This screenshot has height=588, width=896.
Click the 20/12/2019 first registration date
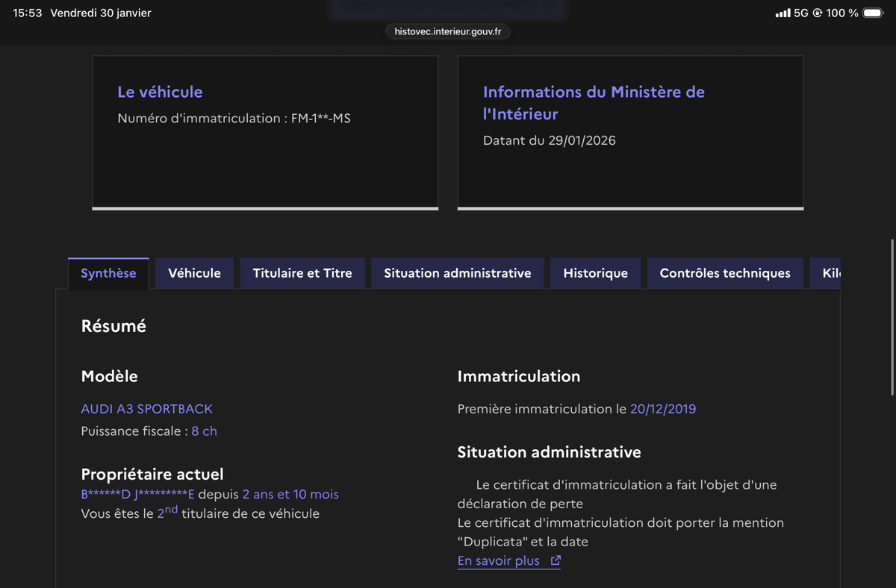(662, 409)
